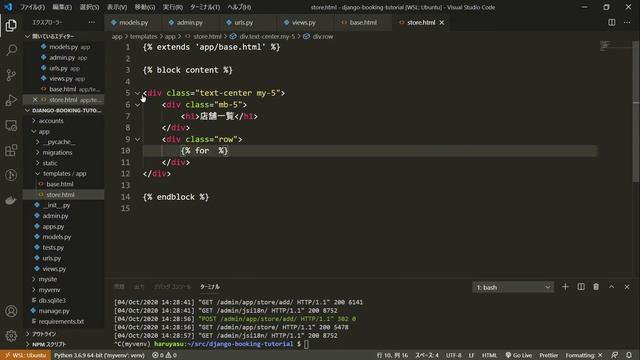Click the notifications bell in status bar
Image resolution: width=640 pixels, height=360 pixels.
point(629,355)
